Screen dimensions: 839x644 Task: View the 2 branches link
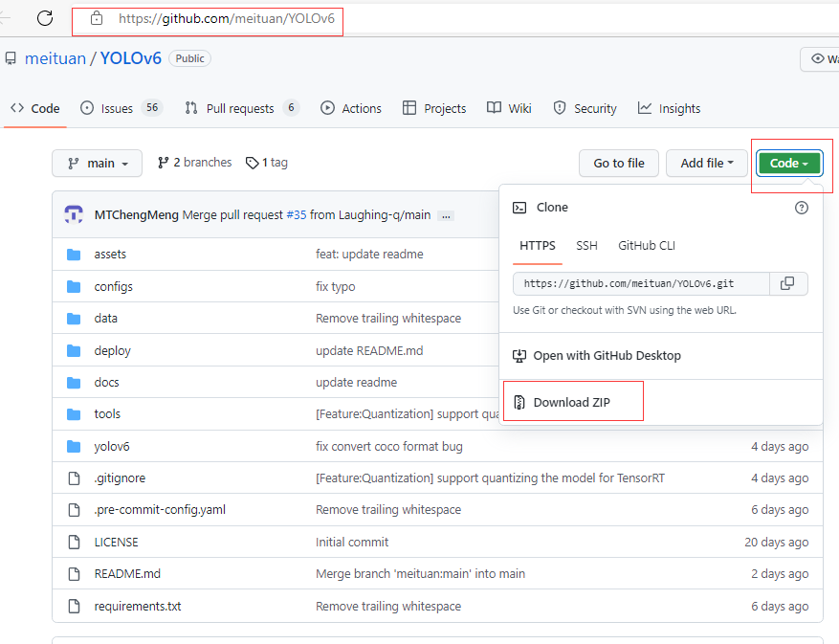(x=195, y=163)
